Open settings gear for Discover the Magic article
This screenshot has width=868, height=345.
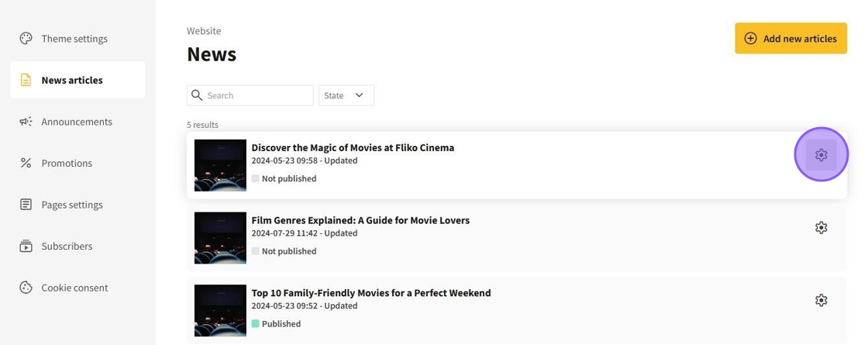tap(821, 155)
